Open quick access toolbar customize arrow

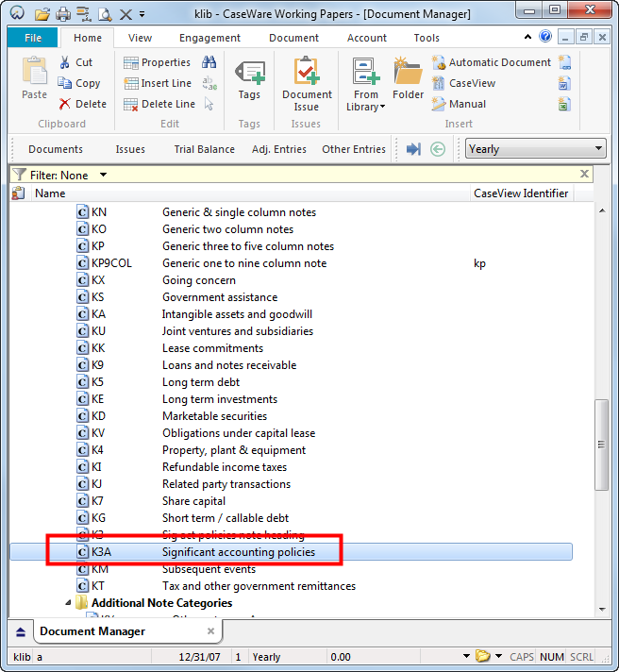click(142, 14)
